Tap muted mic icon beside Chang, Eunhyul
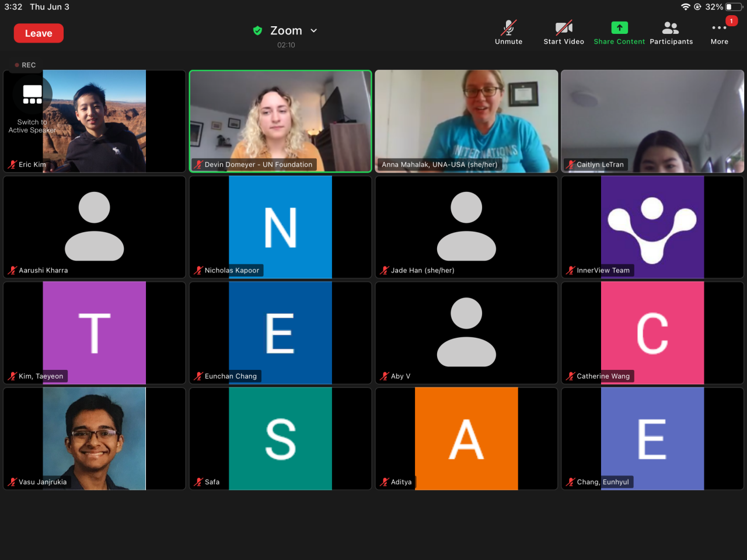The width and height of the screenshot is (747, 560). click(x=571, y=482)
